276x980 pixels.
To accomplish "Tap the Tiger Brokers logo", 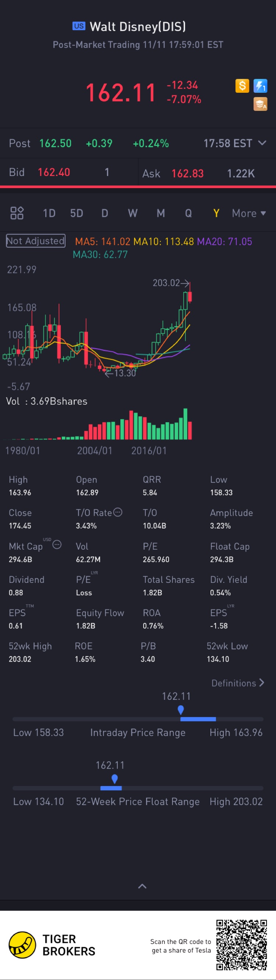I will tap(22, 945).
